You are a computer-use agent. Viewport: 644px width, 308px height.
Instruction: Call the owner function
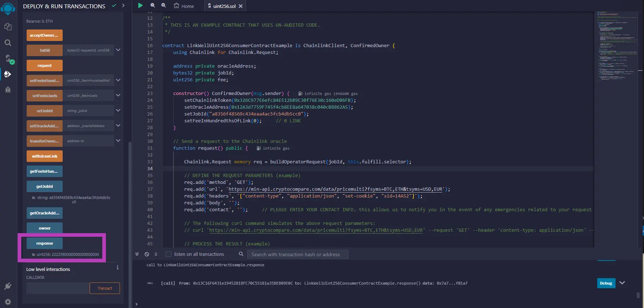(45, 228)
